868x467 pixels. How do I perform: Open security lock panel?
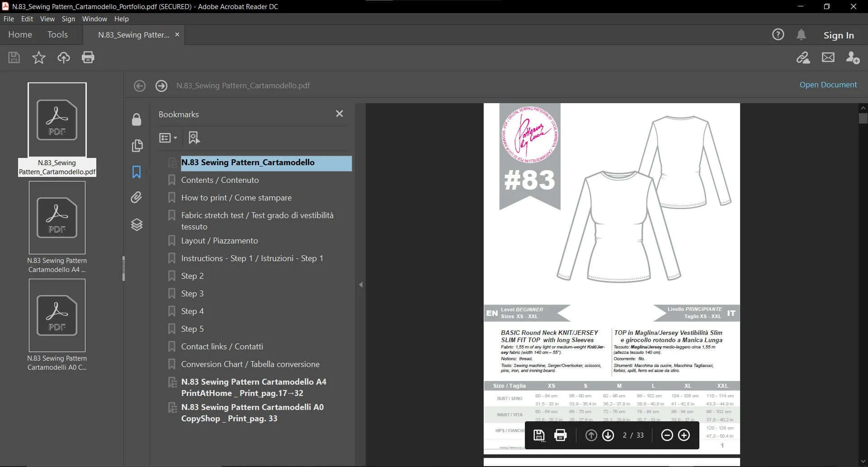pos(137,119)
